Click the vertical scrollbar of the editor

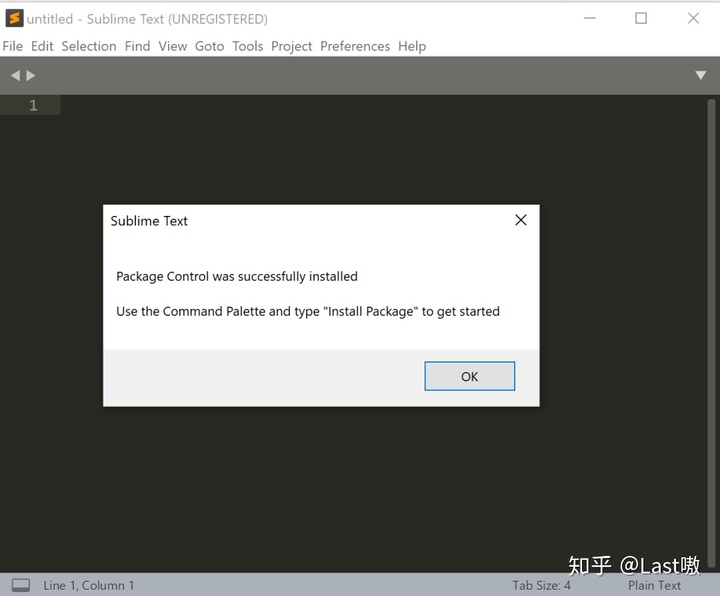click(x=711, y=334)
